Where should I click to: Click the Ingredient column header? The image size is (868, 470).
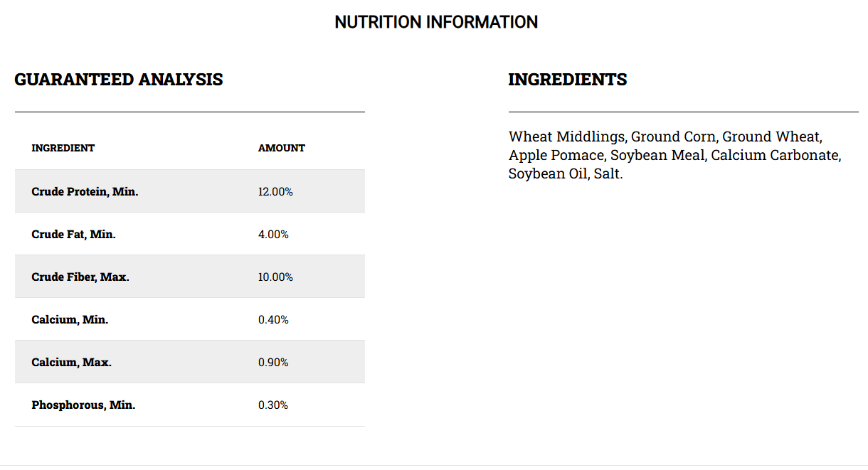coord(63,148)
